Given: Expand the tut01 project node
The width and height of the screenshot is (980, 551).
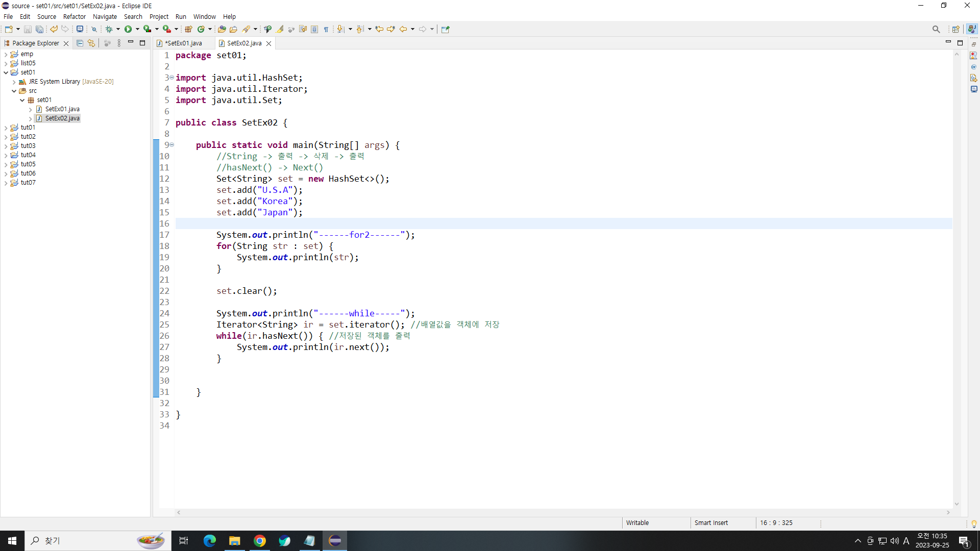Looking at the screenshot, I should (x=6, y=128).
